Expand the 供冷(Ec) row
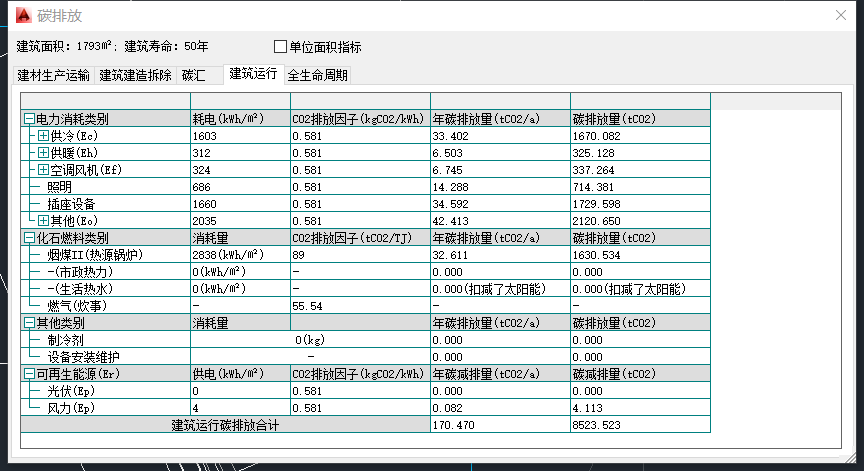This screenshot has height=471, width=864. pyautogui.click(x=43, y=136)
